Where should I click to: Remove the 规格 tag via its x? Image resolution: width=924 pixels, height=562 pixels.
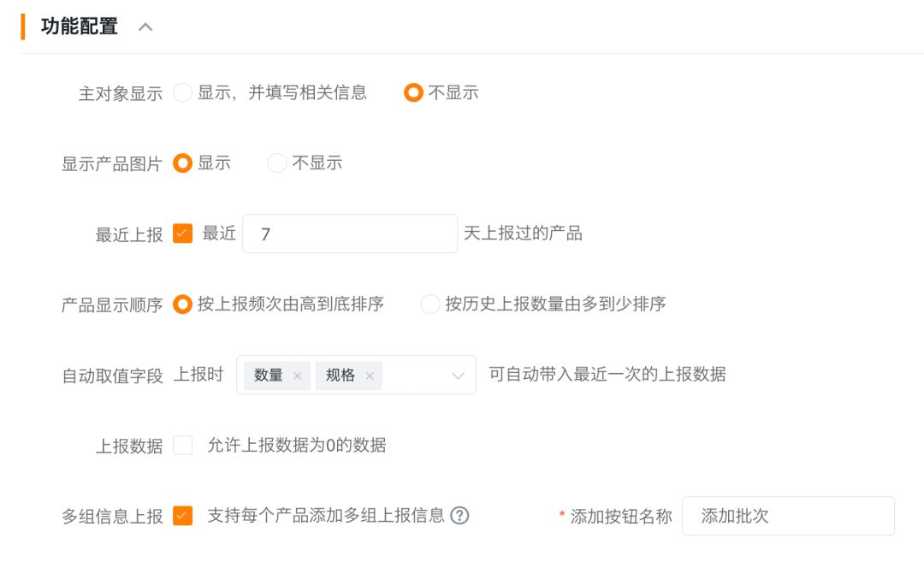(370, 376)
